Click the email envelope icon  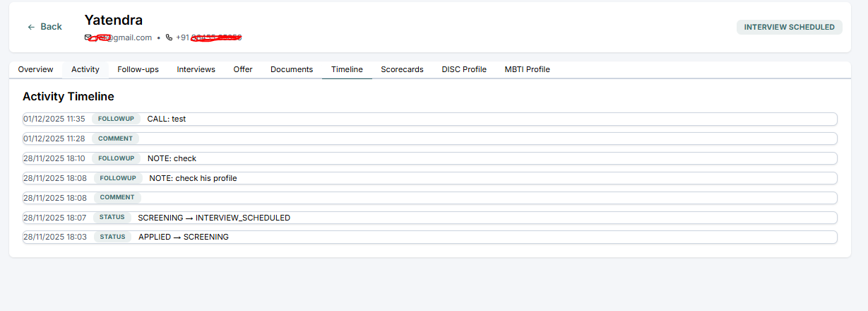tap(88, 37)
